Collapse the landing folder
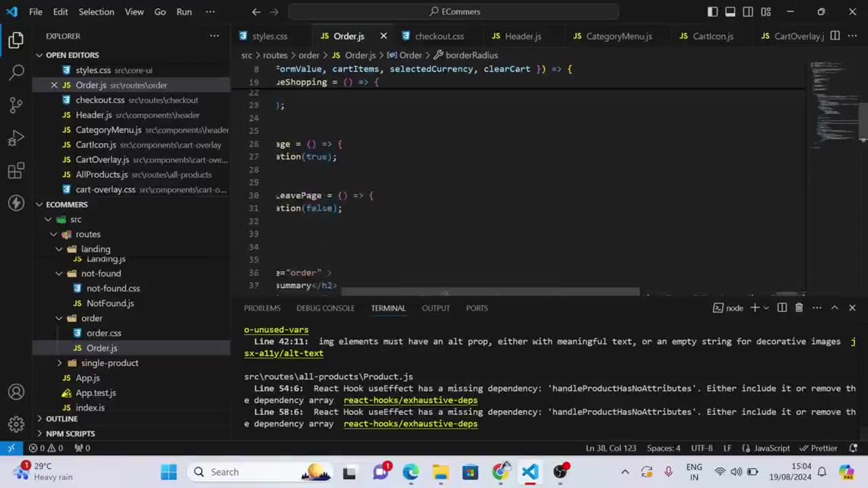The image size is (868, 488). (x=60, y=249)
